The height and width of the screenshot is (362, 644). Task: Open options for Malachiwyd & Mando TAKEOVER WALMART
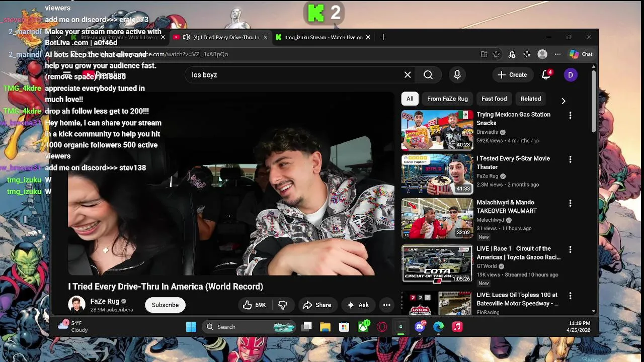(x=570, y=203)
